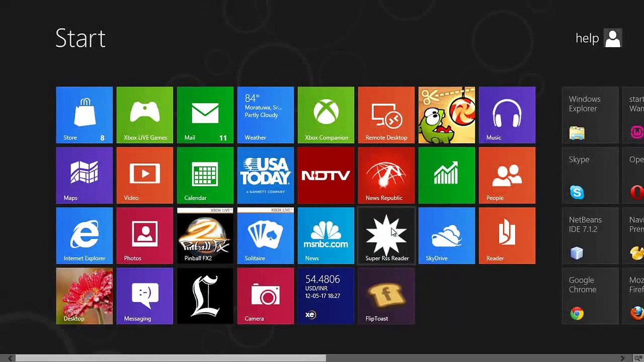This screenshot has height=362, width=644.
Task: Open the NDTV tile
Action: [326, 175]
